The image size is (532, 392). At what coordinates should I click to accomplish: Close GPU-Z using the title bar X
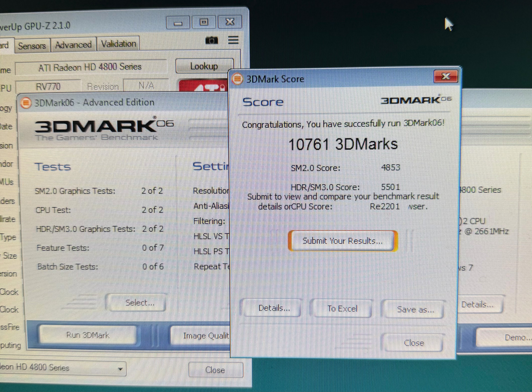coord(230,22)
